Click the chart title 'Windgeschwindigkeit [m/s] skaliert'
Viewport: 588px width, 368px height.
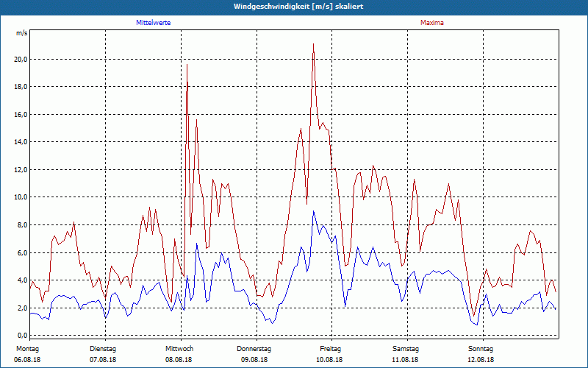[x=298, y=7]
